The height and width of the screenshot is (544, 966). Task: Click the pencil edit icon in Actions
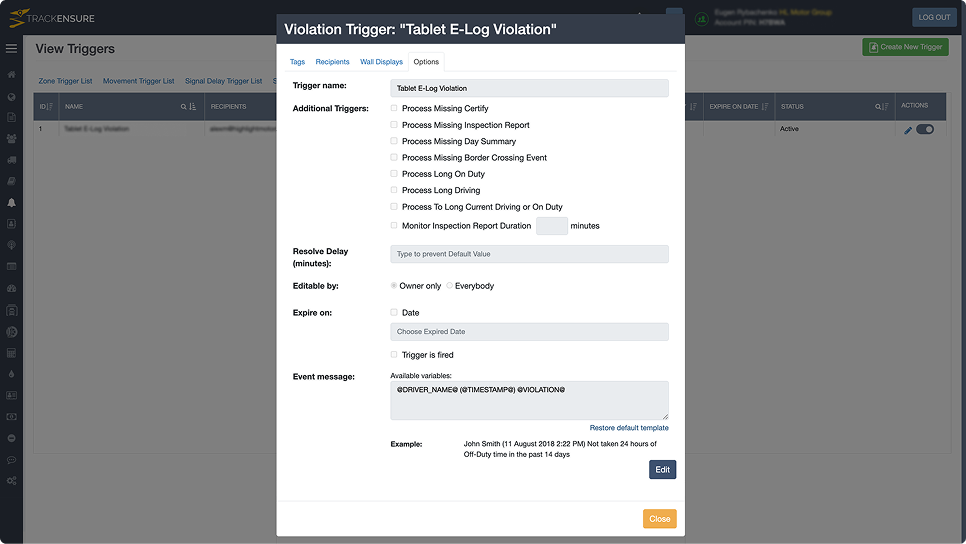907,130
